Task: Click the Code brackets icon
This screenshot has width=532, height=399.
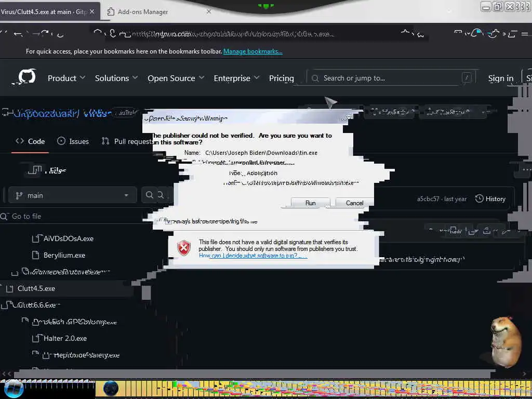Action: coord(20,141)
